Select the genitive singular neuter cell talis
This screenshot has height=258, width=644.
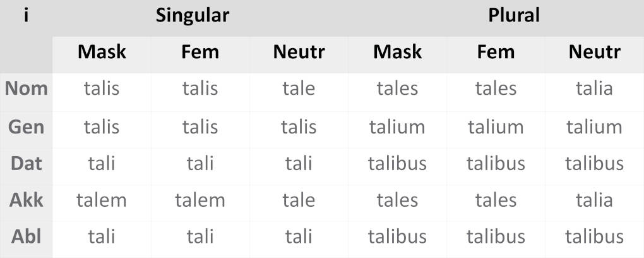point(299,126)
